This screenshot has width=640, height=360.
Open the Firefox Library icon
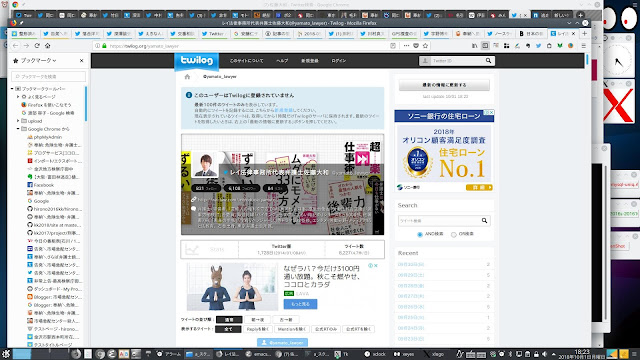[x=474, y=46]
